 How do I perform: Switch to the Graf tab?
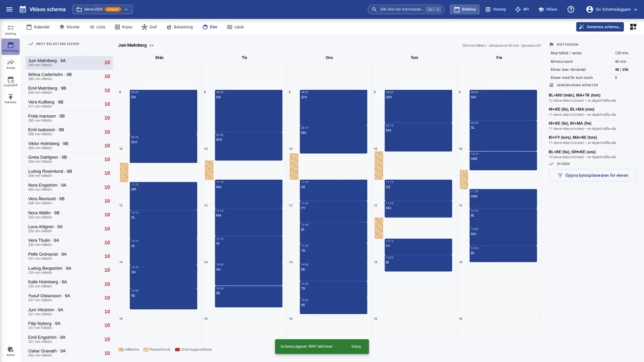click(x=149, y=27)
